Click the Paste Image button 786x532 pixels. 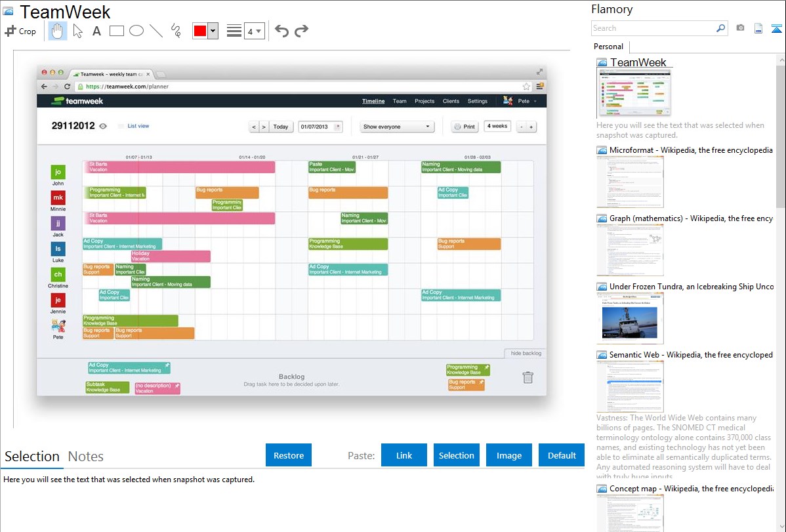(x=508, y=455)
